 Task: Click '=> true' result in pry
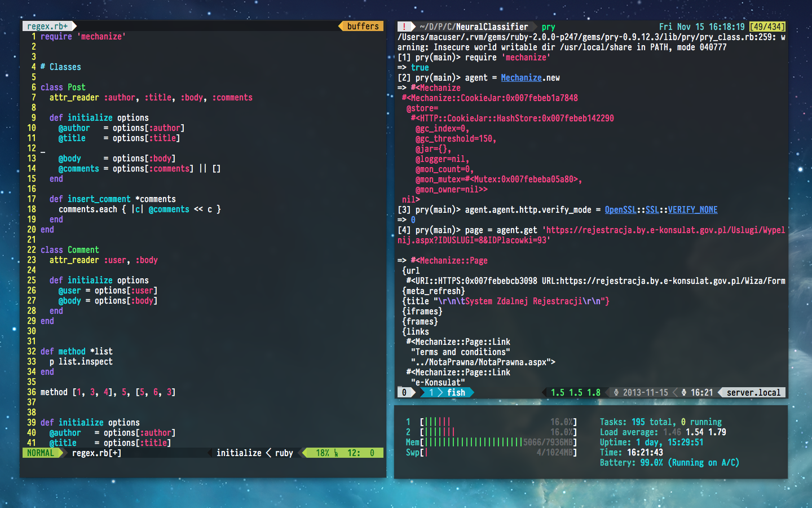click(413, 67)
